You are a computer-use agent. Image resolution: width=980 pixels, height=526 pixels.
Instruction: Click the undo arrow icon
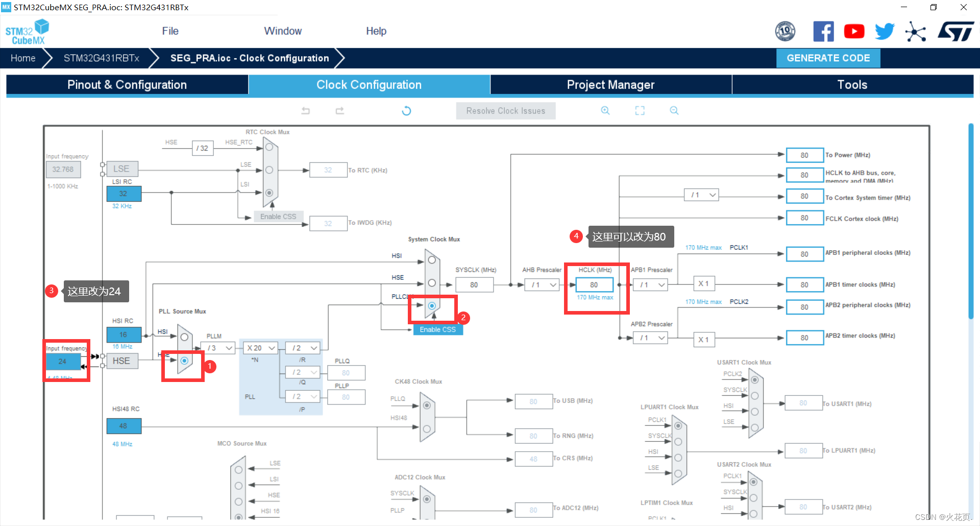click(306, 111)
